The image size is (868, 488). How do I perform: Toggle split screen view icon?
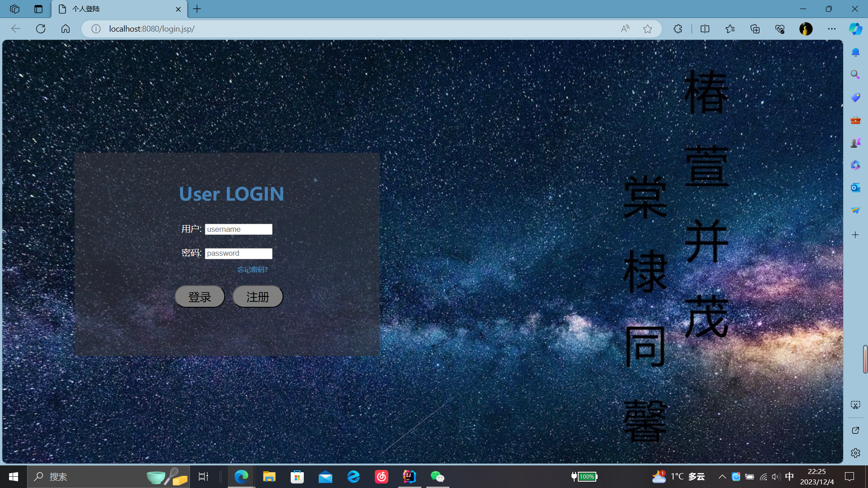tap(705, 29)
